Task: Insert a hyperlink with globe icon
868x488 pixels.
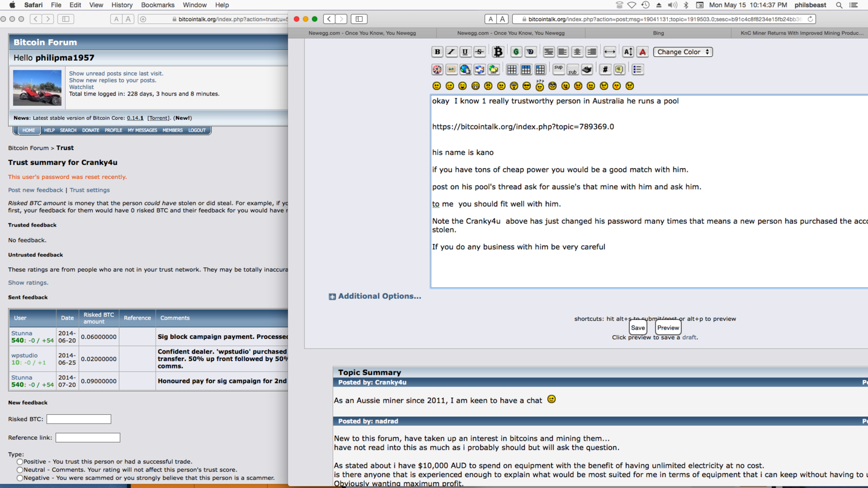Action: pos(465,69)
